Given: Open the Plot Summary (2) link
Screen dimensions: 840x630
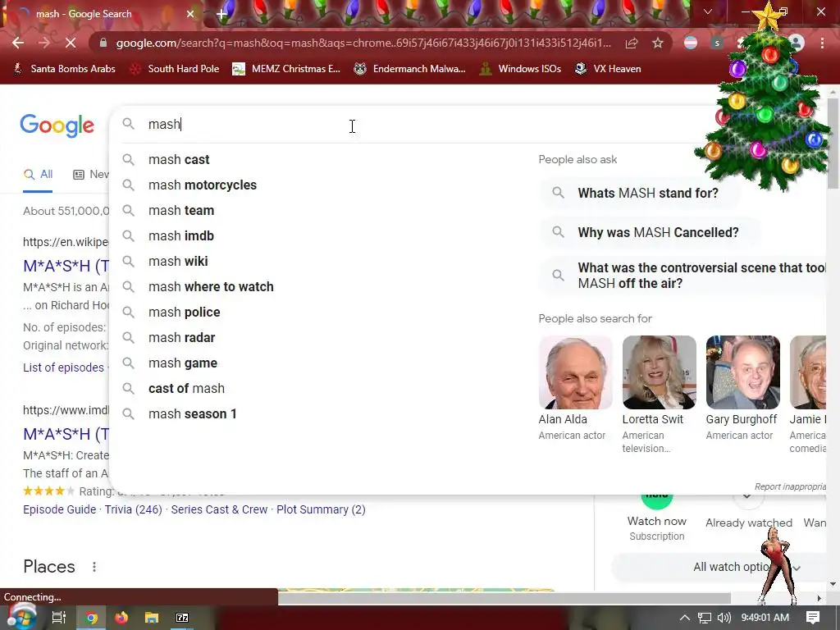Looking at the screenshot, I should point(321,509).
